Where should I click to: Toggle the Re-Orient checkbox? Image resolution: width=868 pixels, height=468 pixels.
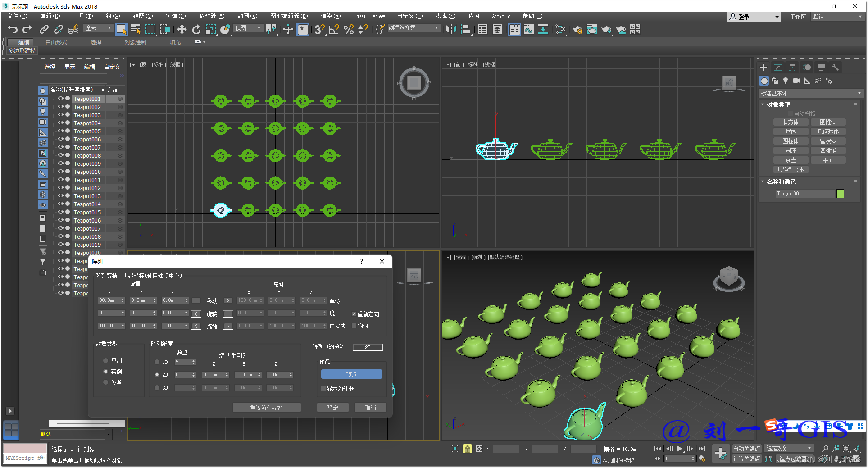click(x=354, y=314)
